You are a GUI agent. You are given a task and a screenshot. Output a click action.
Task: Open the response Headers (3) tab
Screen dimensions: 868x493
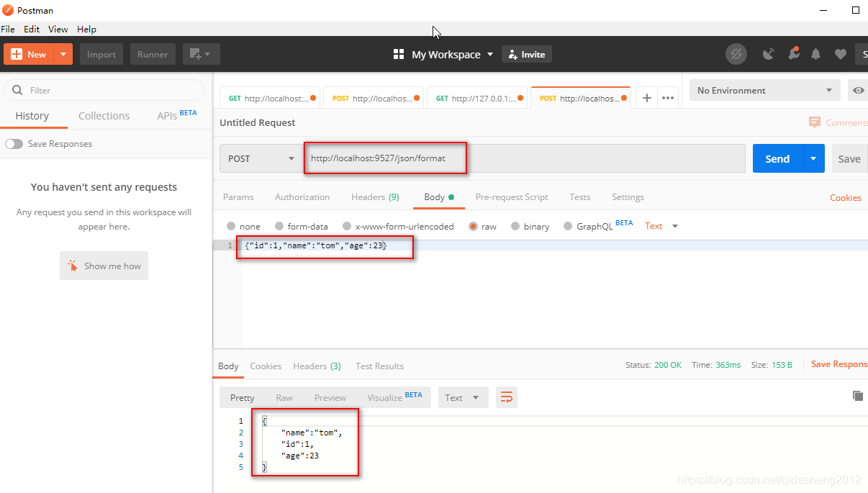[317, 366]
